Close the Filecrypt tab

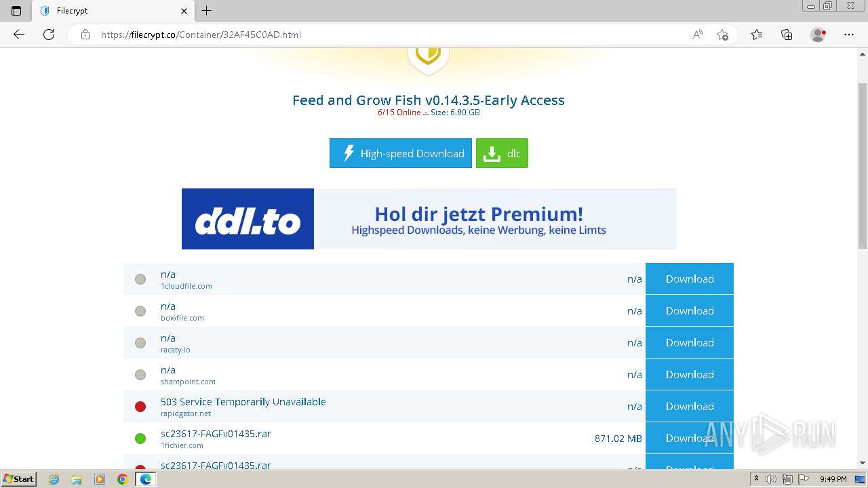pyautogui.click(x=184, y=11)
